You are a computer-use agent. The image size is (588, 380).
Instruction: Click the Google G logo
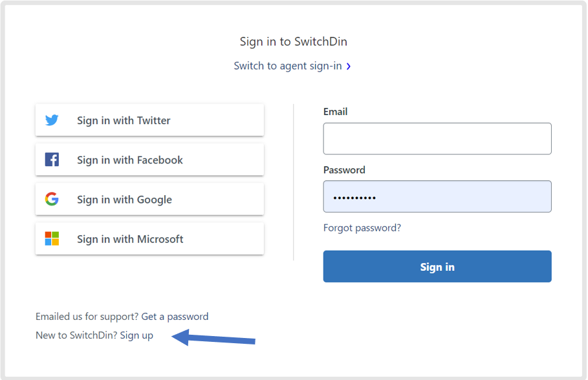[52, 199]
